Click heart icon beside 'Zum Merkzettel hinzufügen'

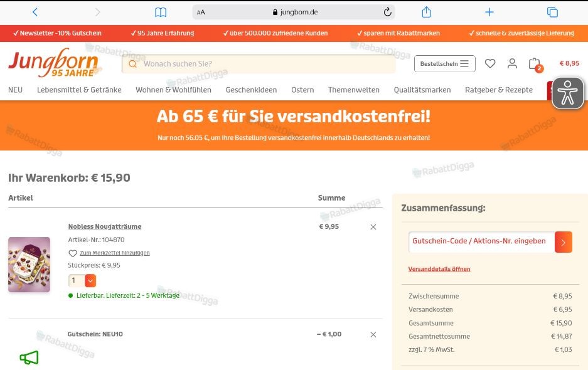point(73,253)
